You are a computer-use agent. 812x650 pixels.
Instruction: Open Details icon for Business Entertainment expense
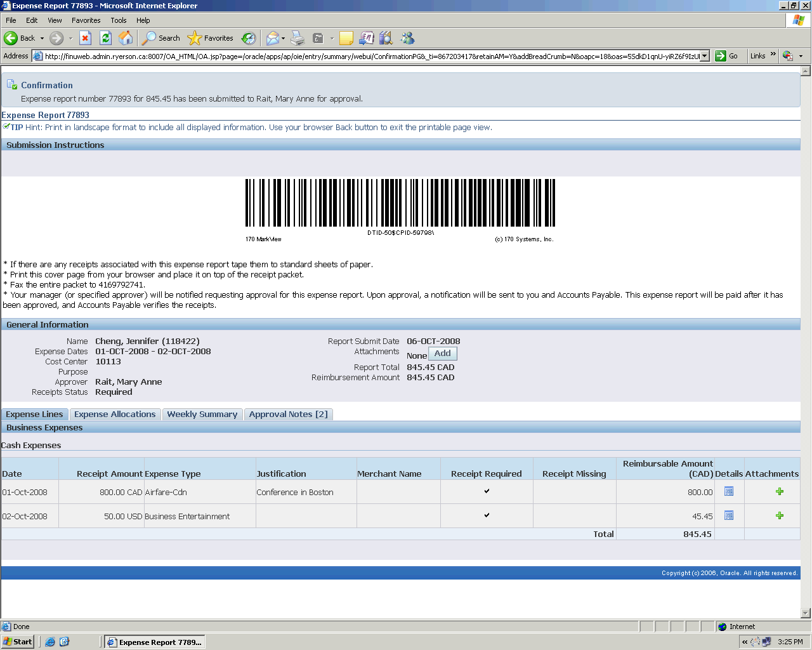(729, 515)
